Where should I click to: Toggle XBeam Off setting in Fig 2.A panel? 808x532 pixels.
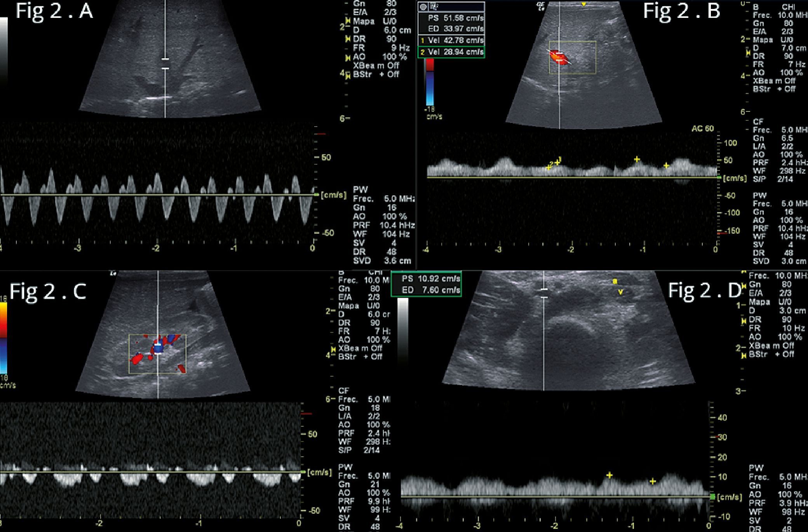pos(375,66)
